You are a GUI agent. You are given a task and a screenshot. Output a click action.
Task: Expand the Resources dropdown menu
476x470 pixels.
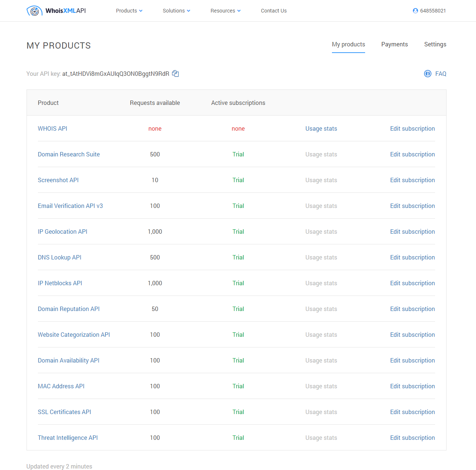[225, 11]
